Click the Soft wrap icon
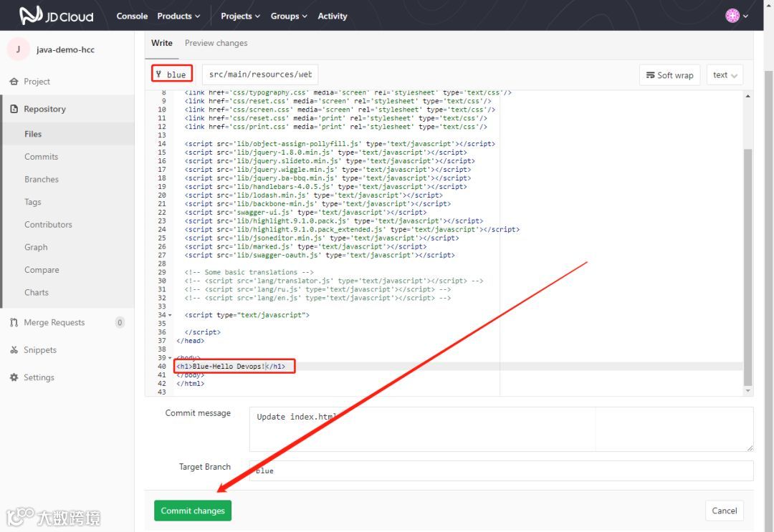This screenshot has height=532, width=774. pos(651,75)
